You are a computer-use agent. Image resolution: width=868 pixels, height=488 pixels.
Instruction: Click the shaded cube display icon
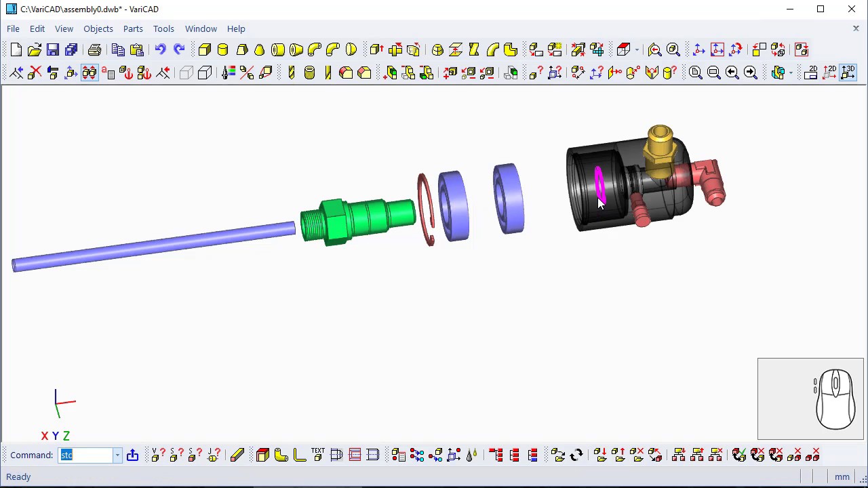[624, 49]
